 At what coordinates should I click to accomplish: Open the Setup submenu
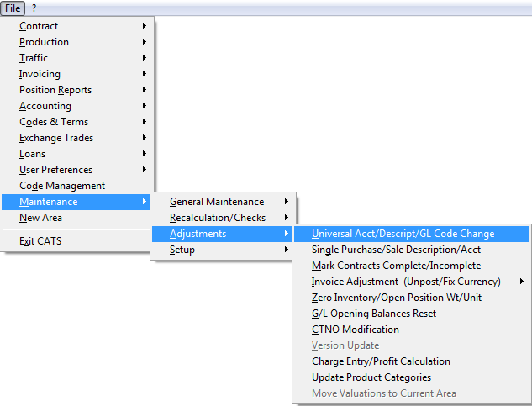pyautogui.click(x=222, y=250)
